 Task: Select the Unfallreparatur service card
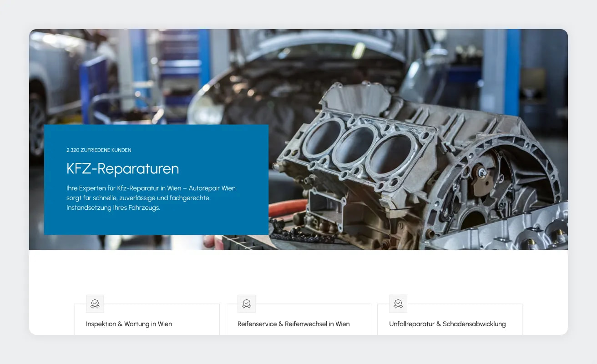point(450,318)
